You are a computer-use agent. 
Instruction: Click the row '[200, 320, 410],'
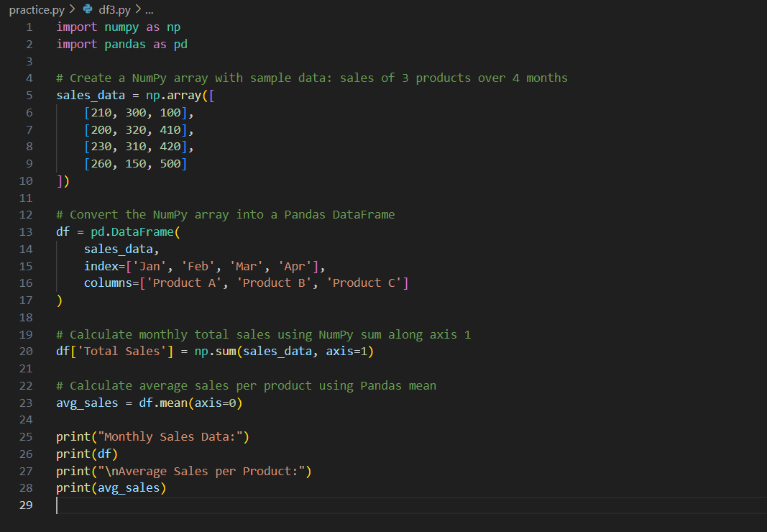tap(139, 130)
